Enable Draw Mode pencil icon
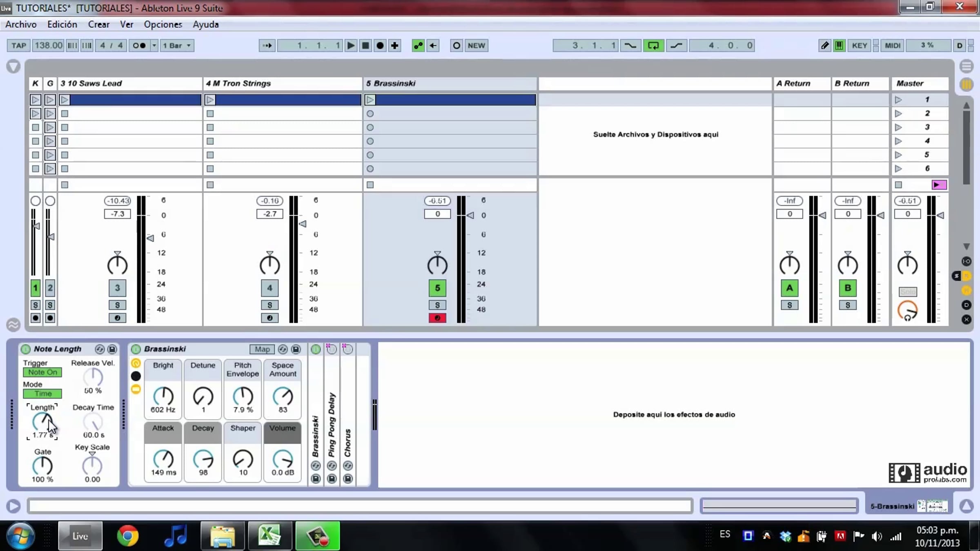Viewport: 980px width, 551px height. pyautogui.click(x=825, y=45)
